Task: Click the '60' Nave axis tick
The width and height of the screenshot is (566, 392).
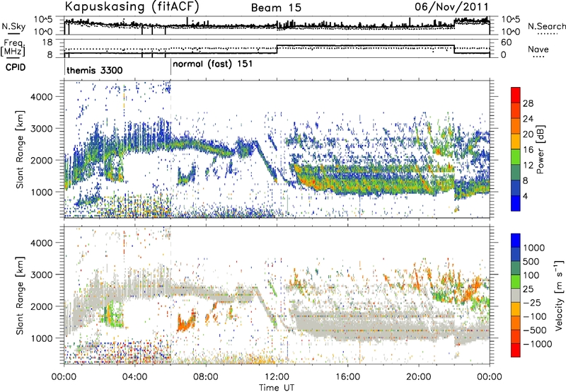Action: [506, 42]
